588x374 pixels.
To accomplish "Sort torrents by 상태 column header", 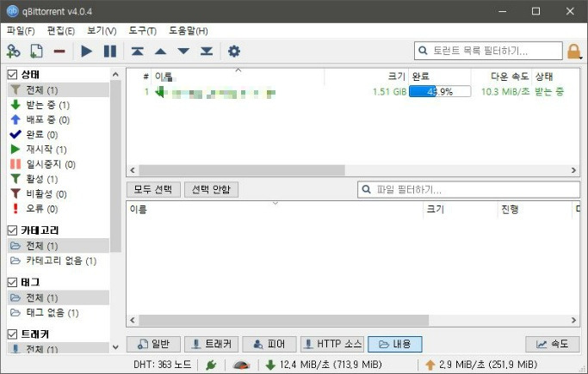I will click(555, 77).
